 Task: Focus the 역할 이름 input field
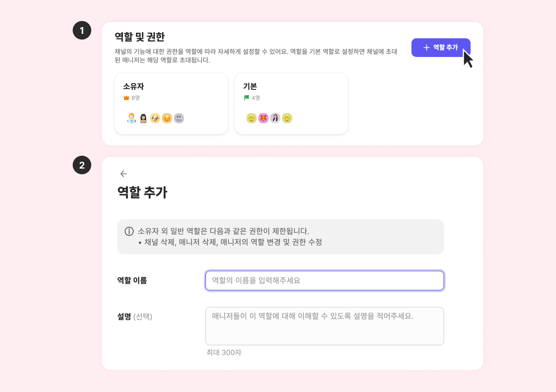pyautogui.click(x=324, y=280)
